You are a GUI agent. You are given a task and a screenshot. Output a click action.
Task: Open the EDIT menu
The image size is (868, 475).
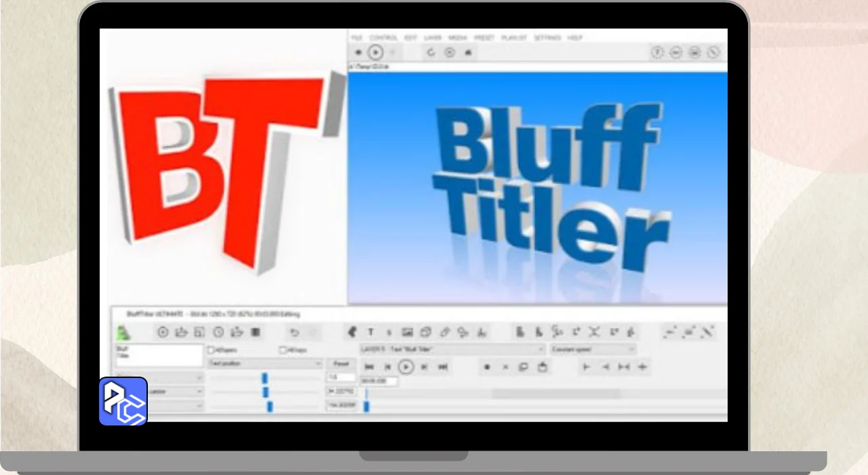[411, 38]
